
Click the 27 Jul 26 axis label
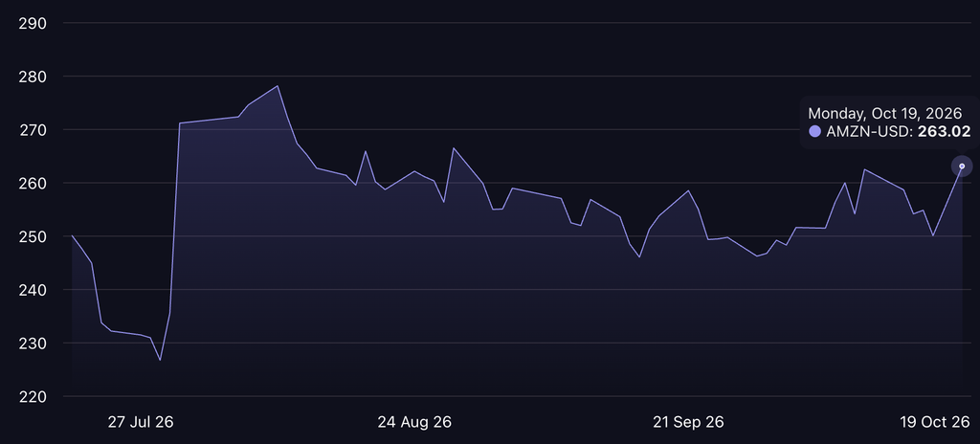141,422
